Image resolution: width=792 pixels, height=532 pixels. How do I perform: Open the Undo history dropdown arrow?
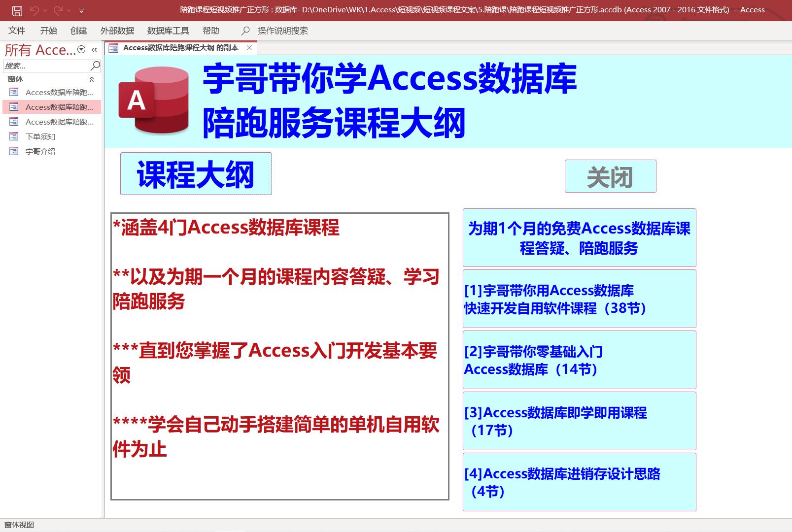point(45,10)
